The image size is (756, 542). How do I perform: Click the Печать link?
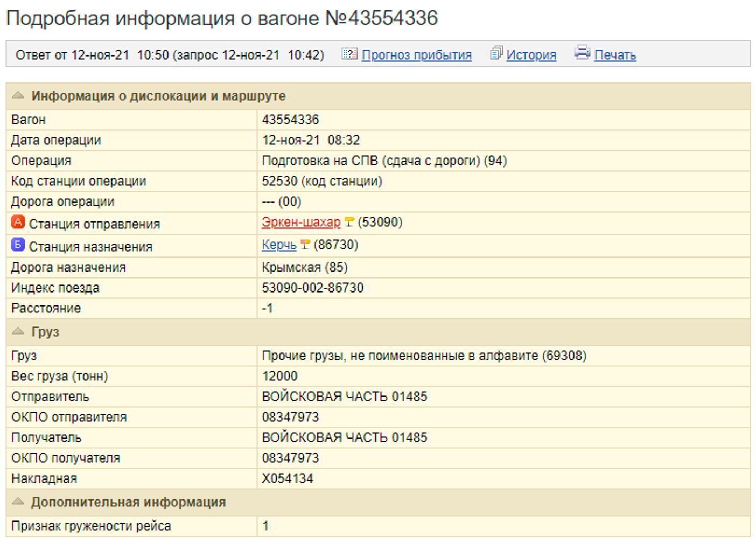point(615,55)
